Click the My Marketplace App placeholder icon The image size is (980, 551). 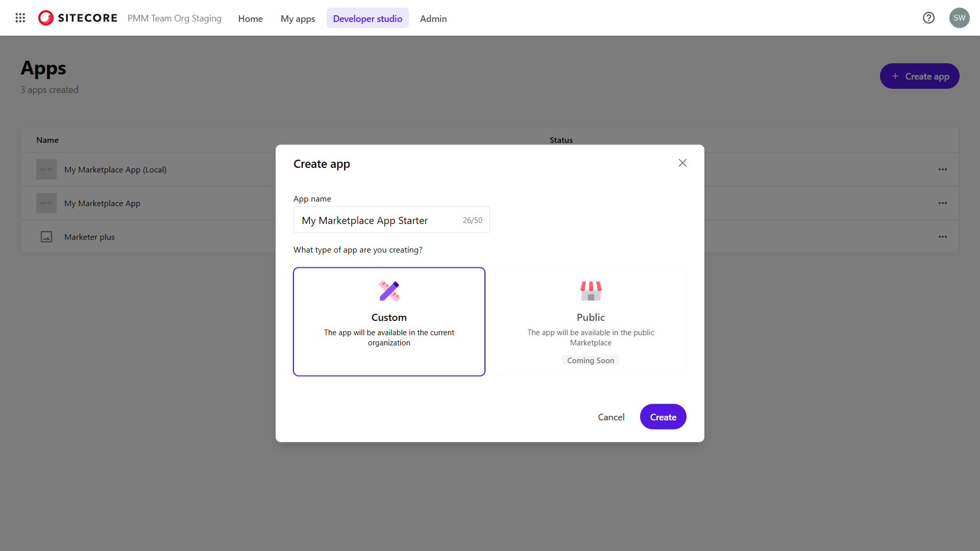click(x=46, y=203)
